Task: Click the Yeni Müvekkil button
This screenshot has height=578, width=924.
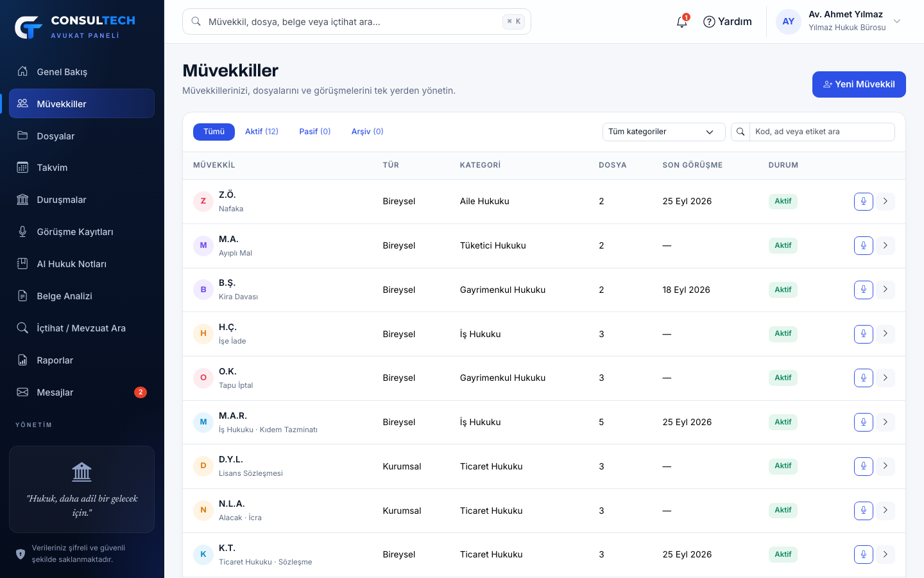Action: tap(859, 84)
